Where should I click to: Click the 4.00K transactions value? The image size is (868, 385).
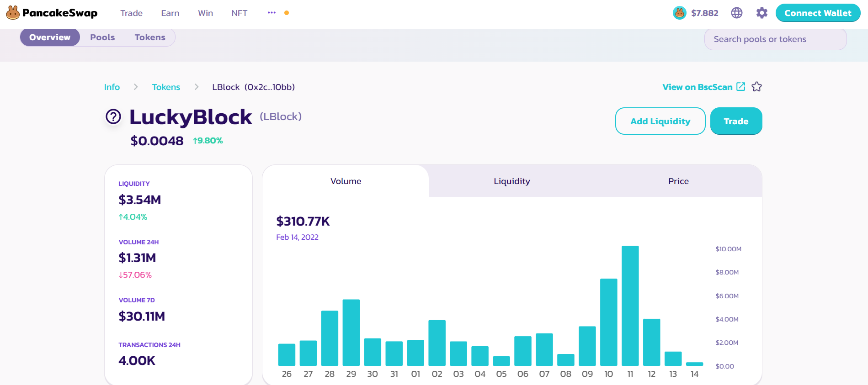[137, 361]
